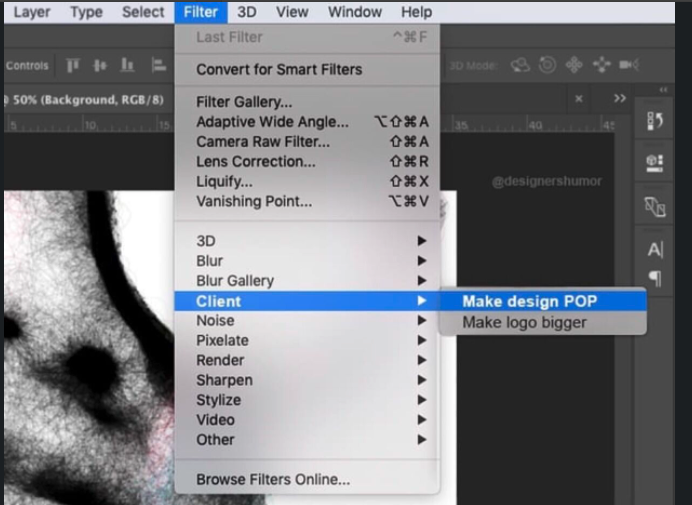Choose Convert for Smart Filters
The height and width of the screenshot is (505, 692).
tap(279, 70)
